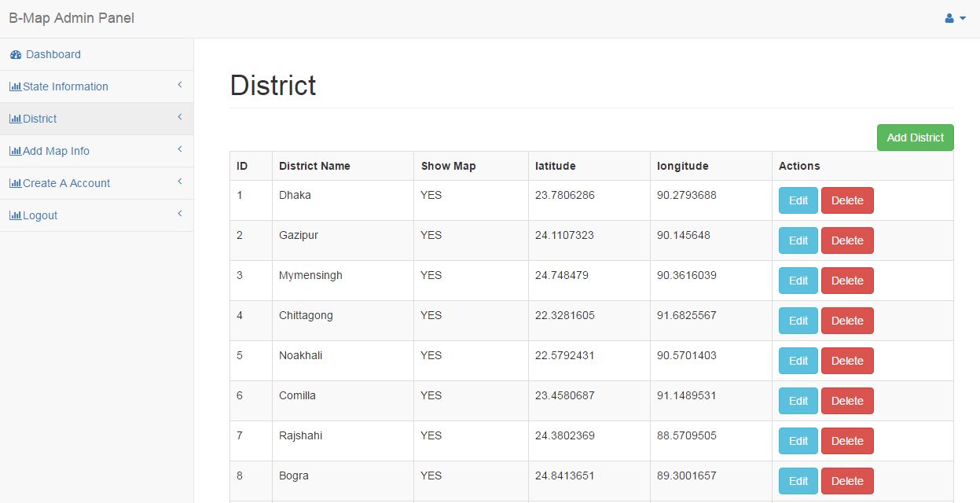Click the District page heading
The height and width of the screenshot is (503, 980).
coord(273,85)
